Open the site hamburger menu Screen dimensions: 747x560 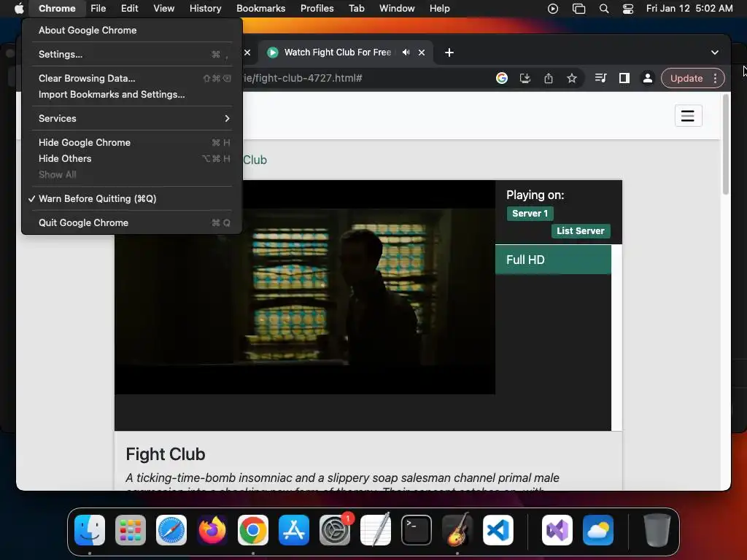coord(688,116)
